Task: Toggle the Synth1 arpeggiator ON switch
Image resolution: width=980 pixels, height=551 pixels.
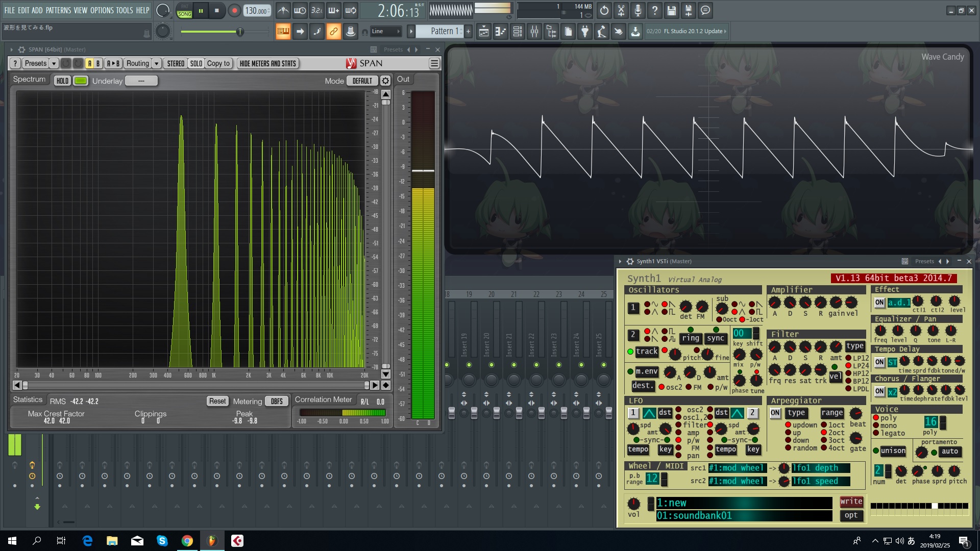Action: (x=775, y=413)
